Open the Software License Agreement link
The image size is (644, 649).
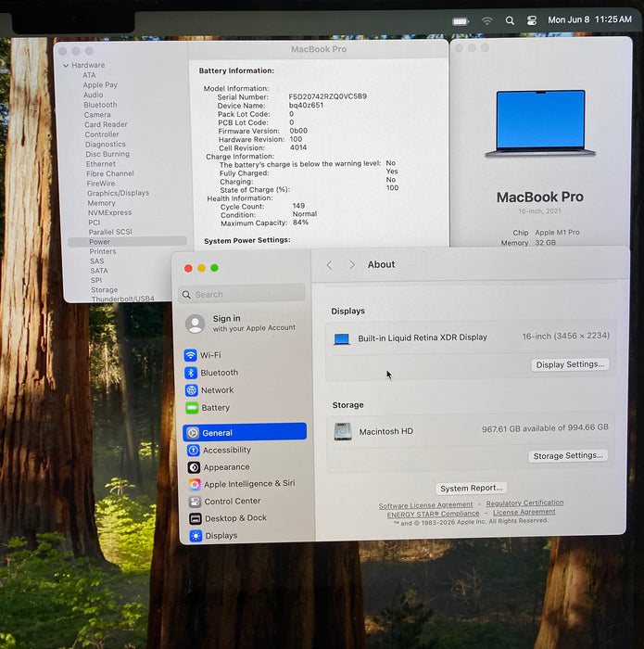(x=425, y=505)
